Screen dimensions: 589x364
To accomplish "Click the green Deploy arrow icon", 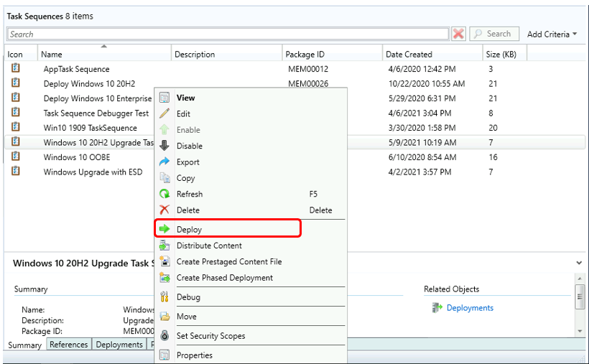I will tap(164, 229).
